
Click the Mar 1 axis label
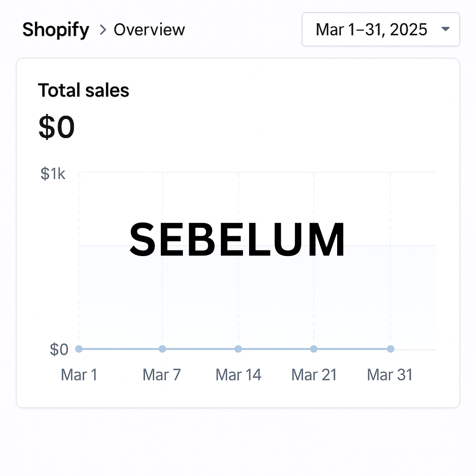[x=79, y=375]
